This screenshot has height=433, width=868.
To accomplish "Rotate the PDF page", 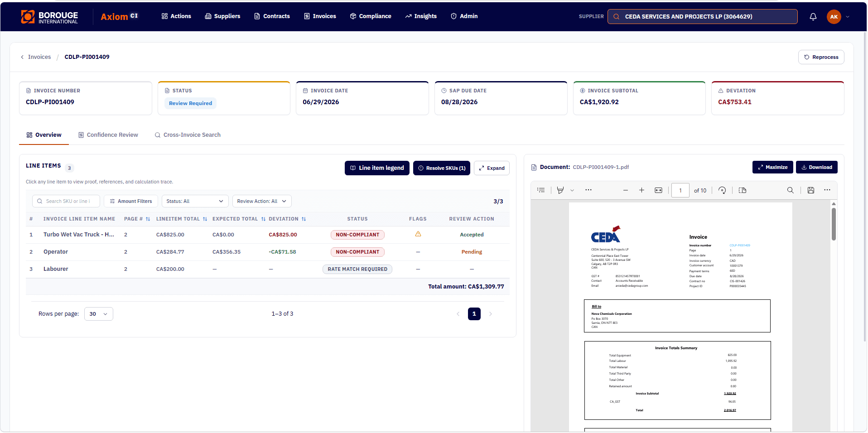I will [722, 190].
